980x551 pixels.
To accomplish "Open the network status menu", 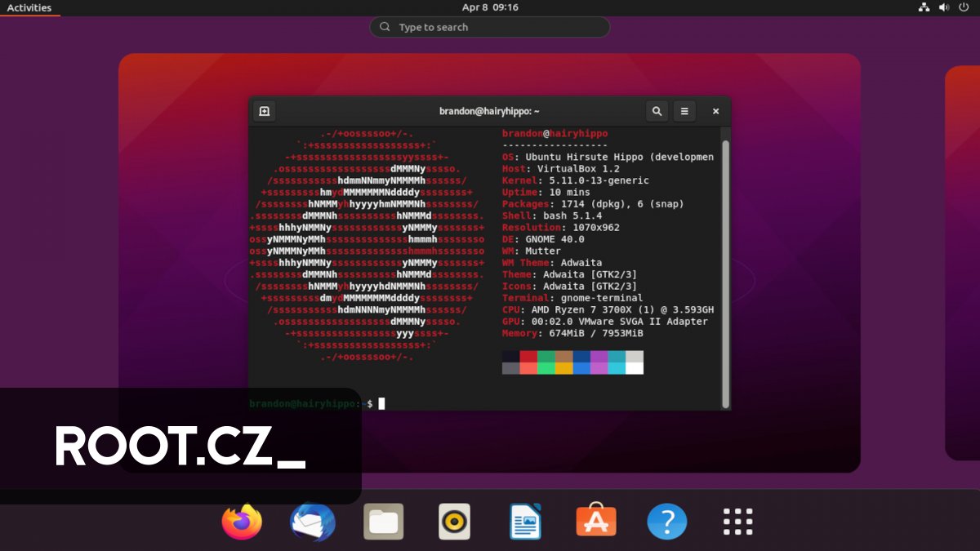I will click(924, 7).
